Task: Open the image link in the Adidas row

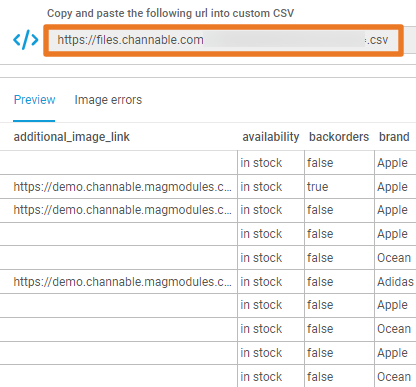Action: [122, 282]
